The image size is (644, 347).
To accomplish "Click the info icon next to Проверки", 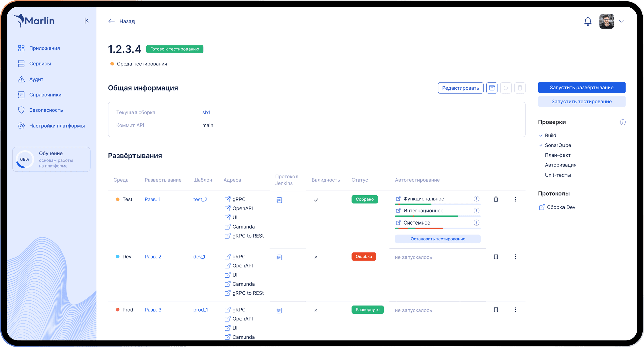I will click(623, 122).
